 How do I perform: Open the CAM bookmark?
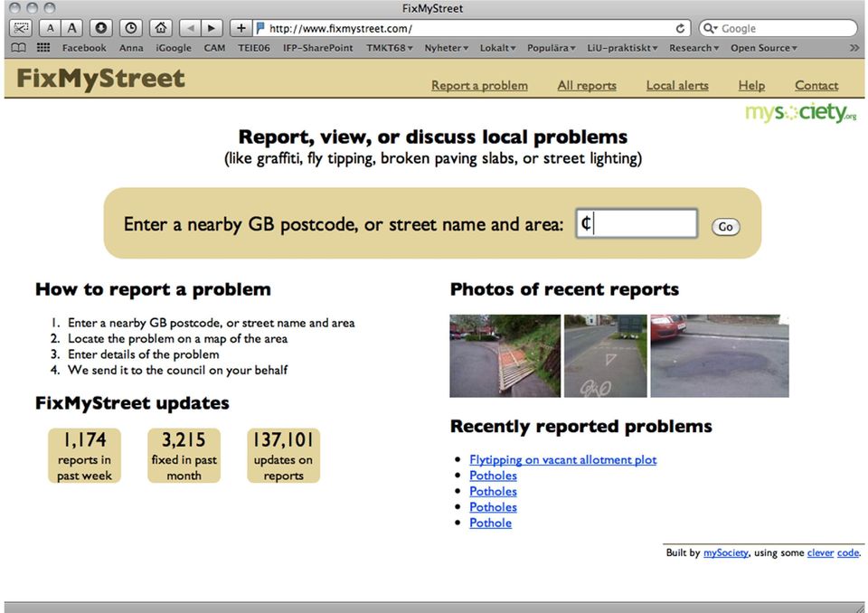[x=214, y=48]
